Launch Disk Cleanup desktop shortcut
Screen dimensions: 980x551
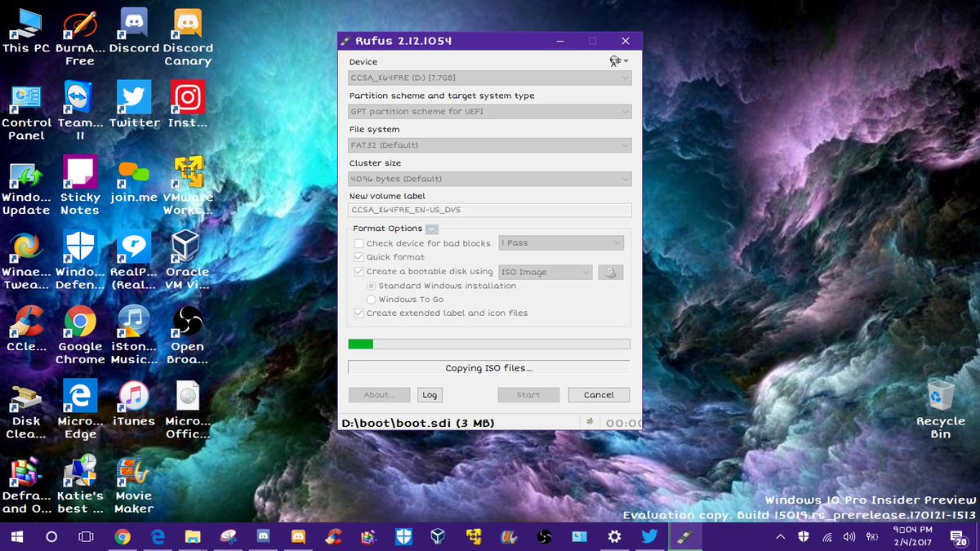[26, 411]
